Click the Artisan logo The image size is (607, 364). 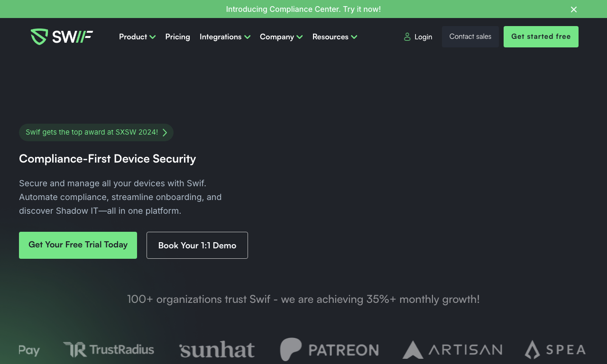(x=452, y=350)
